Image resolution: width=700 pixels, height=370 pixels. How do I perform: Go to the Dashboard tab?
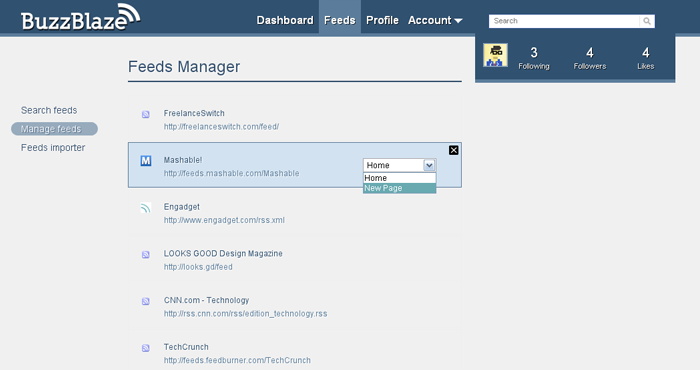[285, 20]
